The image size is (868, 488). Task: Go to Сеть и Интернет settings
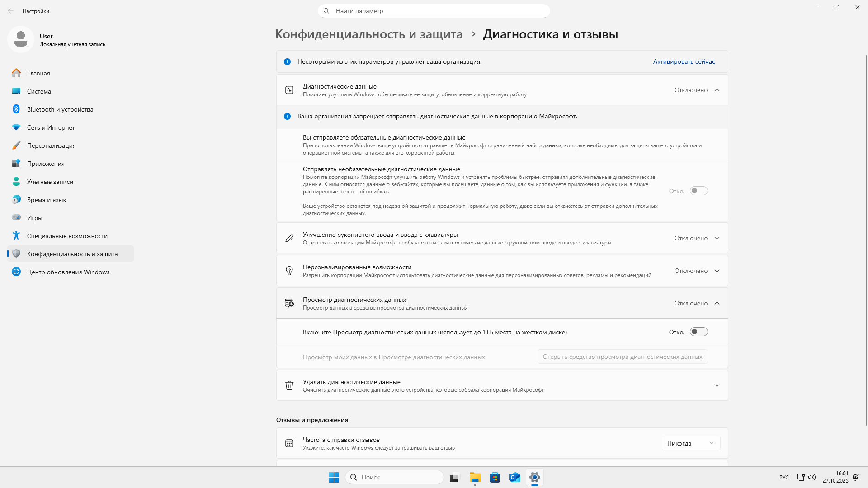(51, 127)
